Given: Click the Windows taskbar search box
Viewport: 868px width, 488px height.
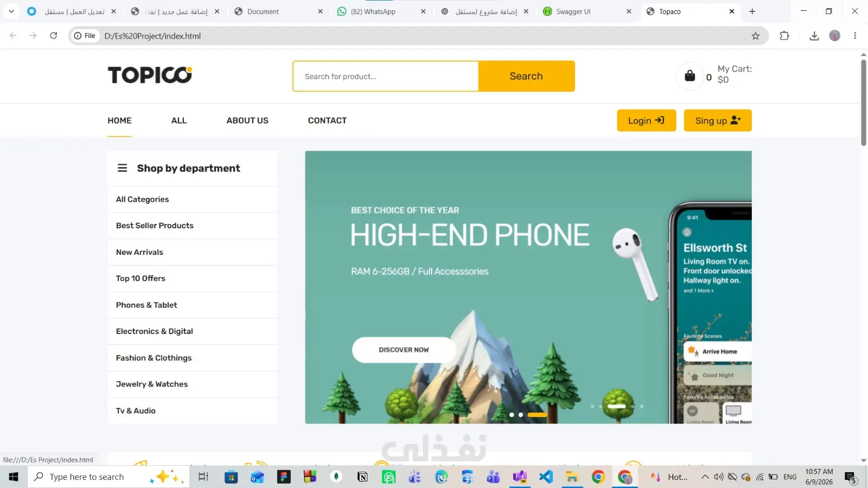Looking at the screenshot, I should tap(108, 477).
